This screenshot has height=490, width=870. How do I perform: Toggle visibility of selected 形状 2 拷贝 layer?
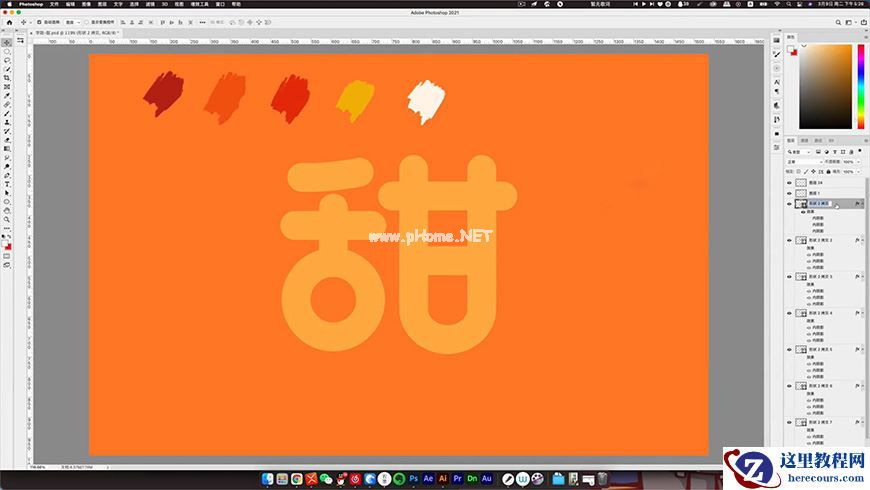pos(790,204)
